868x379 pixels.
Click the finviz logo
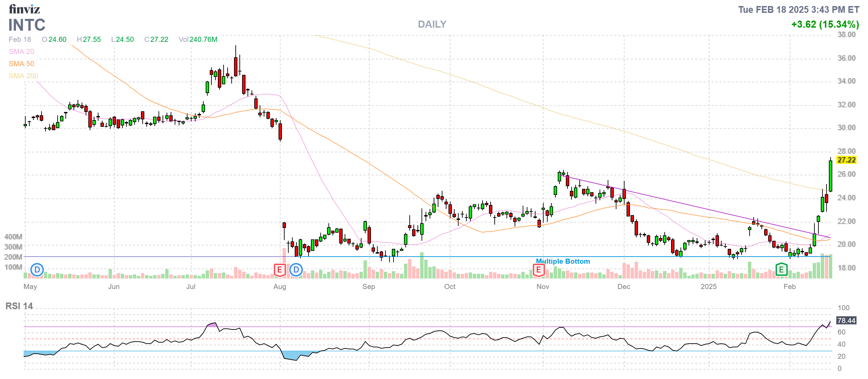pyautogui.click(x=24, y=9)
